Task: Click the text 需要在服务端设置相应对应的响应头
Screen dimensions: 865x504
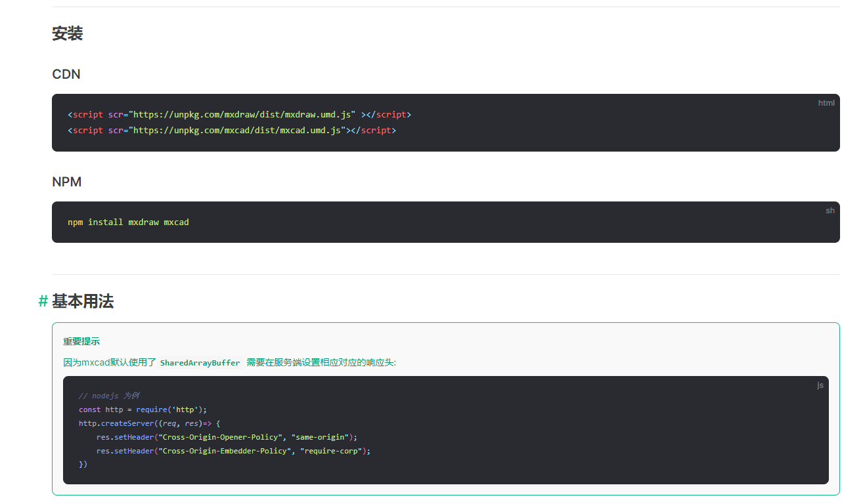Action: (321, 362)
